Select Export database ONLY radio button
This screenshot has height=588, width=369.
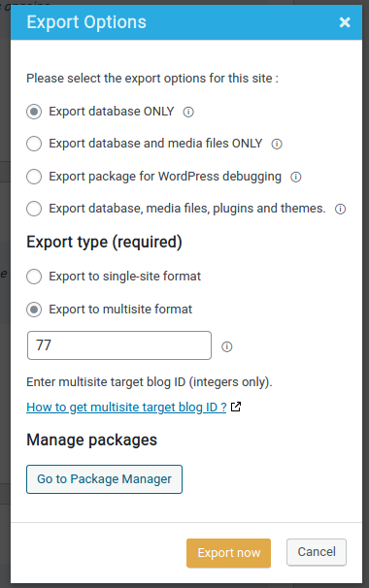pos(34,112)
